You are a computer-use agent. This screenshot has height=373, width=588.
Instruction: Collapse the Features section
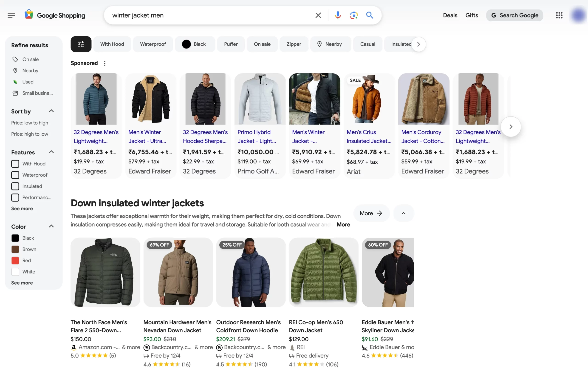coord(51,152)
